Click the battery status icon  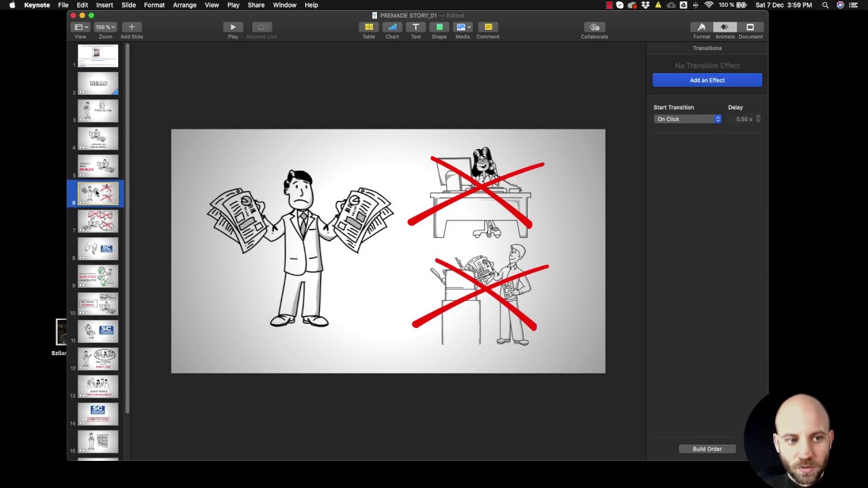(742, 5)
